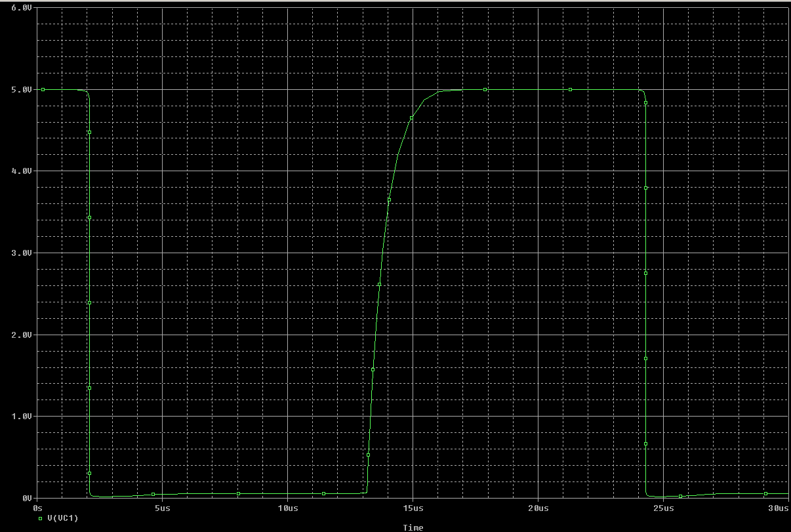Select the trace marker at 5V near 21us

tap(571, 89)
